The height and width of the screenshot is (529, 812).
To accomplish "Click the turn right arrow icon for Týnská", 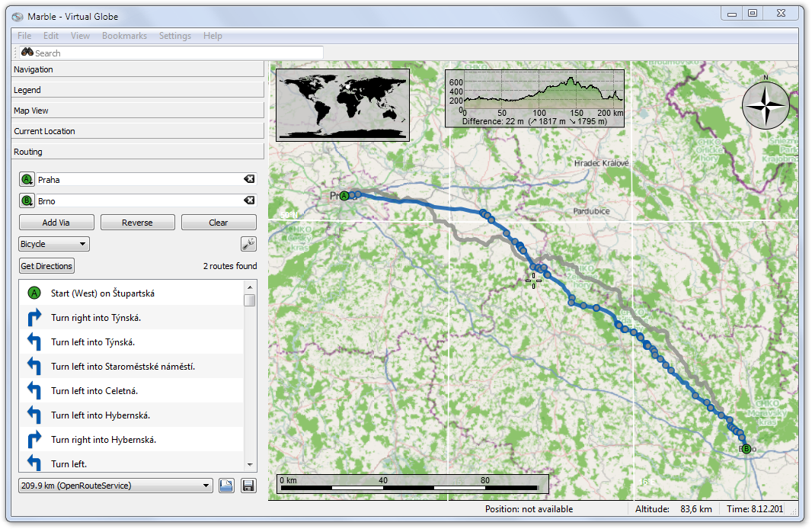I will 34,318.
